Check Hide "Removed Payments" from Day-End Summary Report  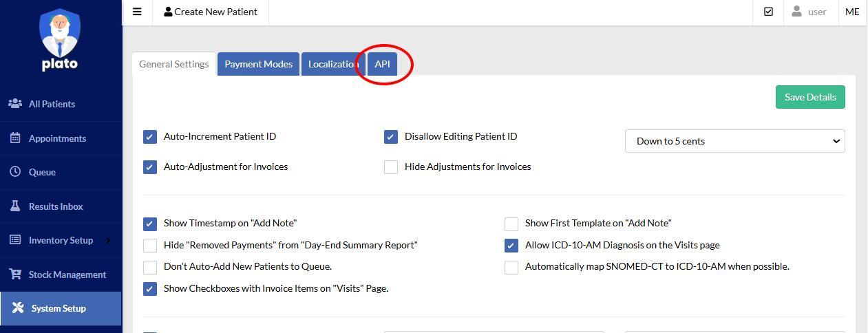click(150, 246)
